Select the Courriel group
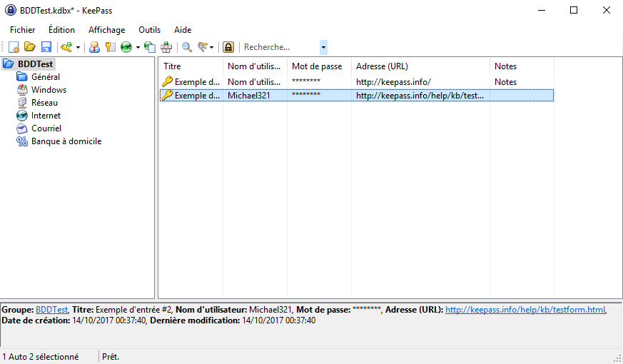 [46, 128]
